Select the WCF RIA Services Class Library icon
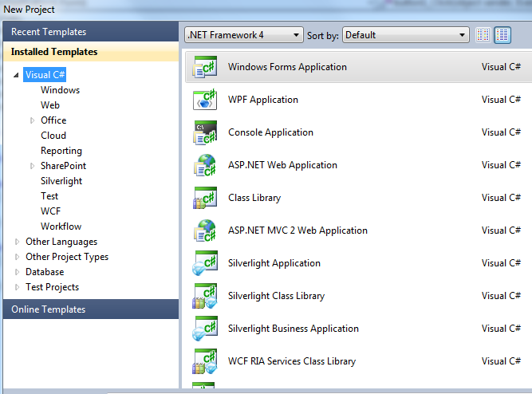Viewport: 532px width, 394px height. [205, 362]
